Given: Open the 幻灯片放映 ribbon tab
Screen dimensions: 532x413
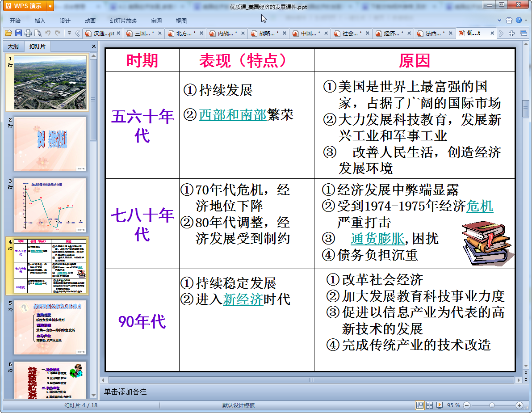Looking at the screenshot, I should point(123,21).
